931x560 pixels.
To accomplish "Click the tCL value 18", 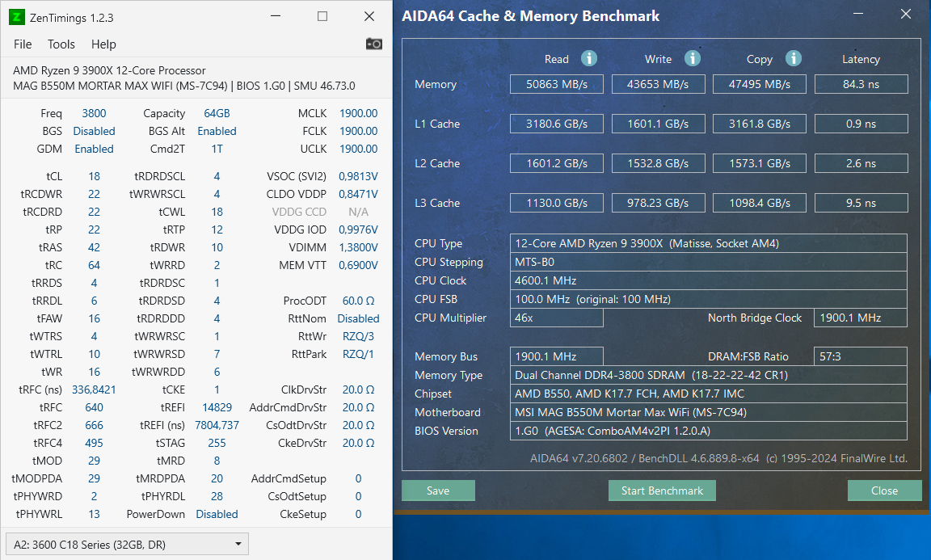I will click(94, 176).
